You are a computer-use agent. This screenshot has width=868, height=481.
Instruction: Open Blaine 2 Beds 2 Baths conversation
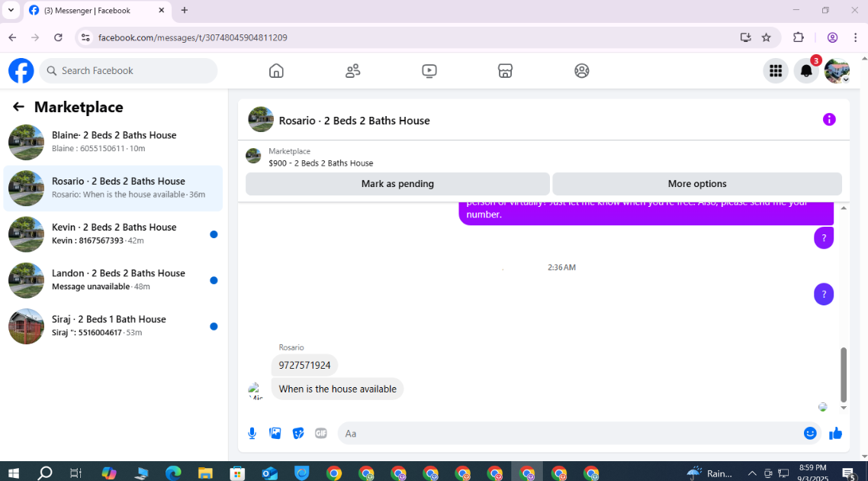(113, 142)
